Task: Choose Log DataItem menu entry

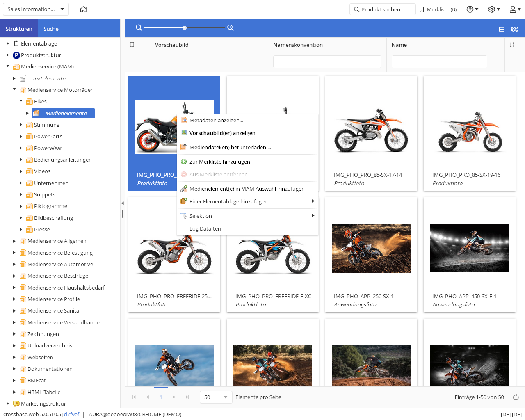Action: (247, 228)
